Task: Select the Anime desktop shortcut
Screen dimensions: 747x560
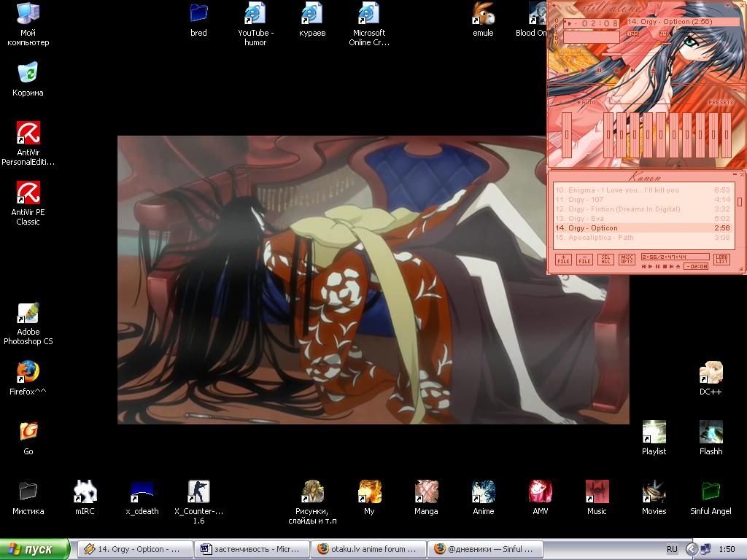Action: click(483, 498)
